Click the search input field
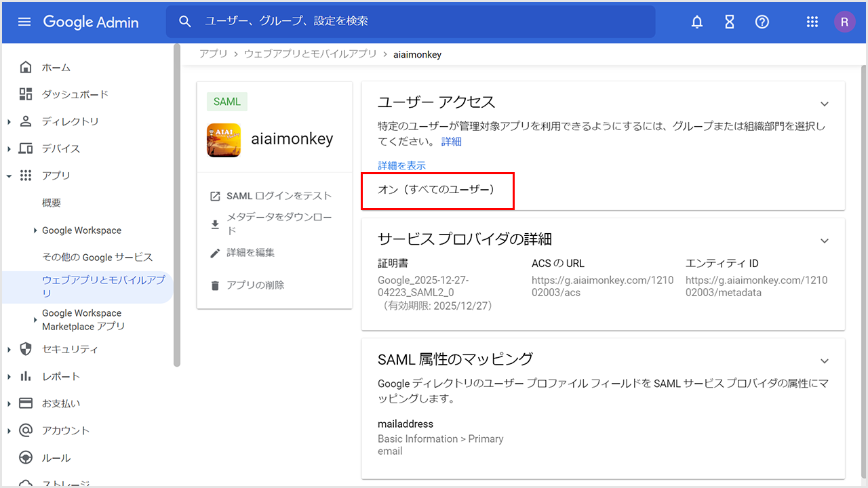The width and height of the screenshot is (868, 488). pyautogui.click(x=420, y=22)
